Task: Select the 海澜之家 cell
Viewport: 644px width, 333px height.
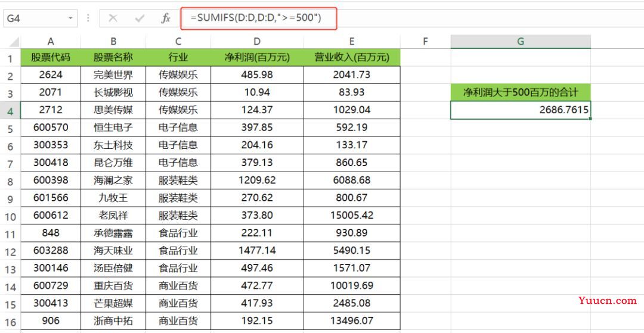Action: pyautogui.click(x=113, y=180)
